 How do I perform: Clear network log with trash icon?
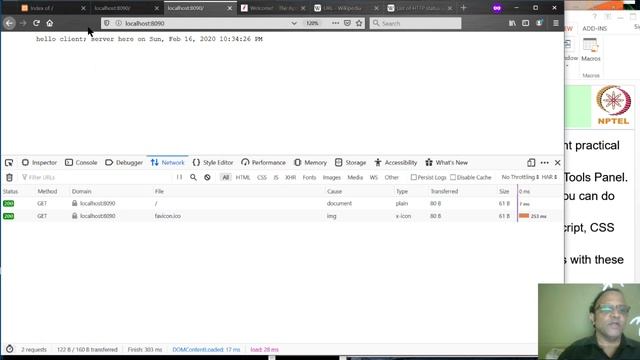[x=9, y=177]
